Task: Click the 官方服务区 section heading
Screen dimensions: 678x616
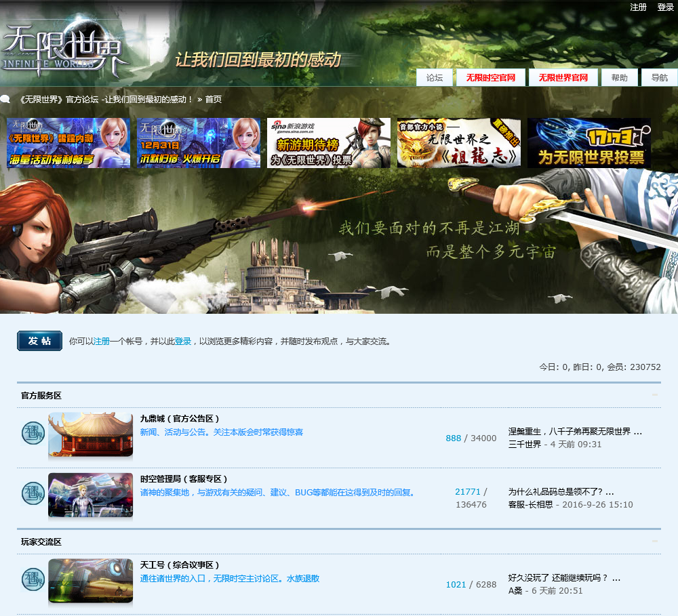Action: point(41,396)
